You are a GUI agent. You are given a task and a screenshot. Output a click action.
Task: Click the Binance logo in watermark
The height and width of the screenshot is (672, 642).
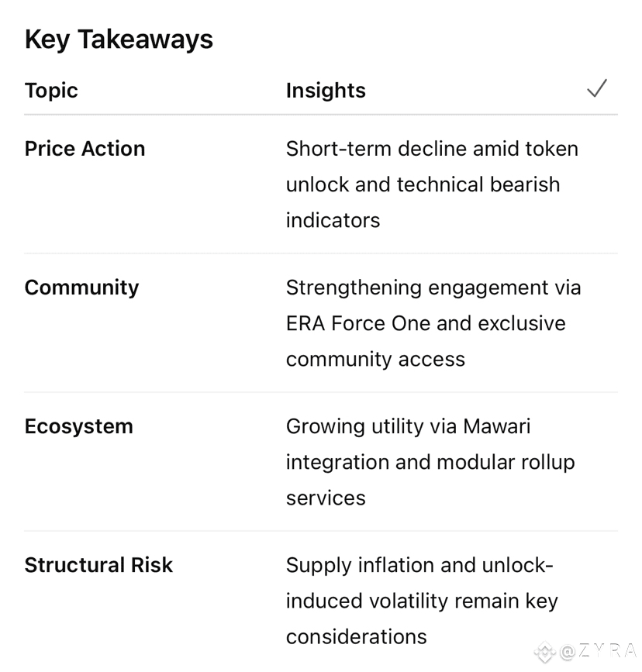[545, 651]
